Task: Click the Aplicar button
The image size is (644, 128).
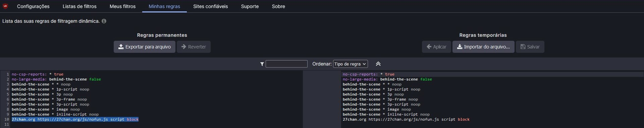Action: 436,47
